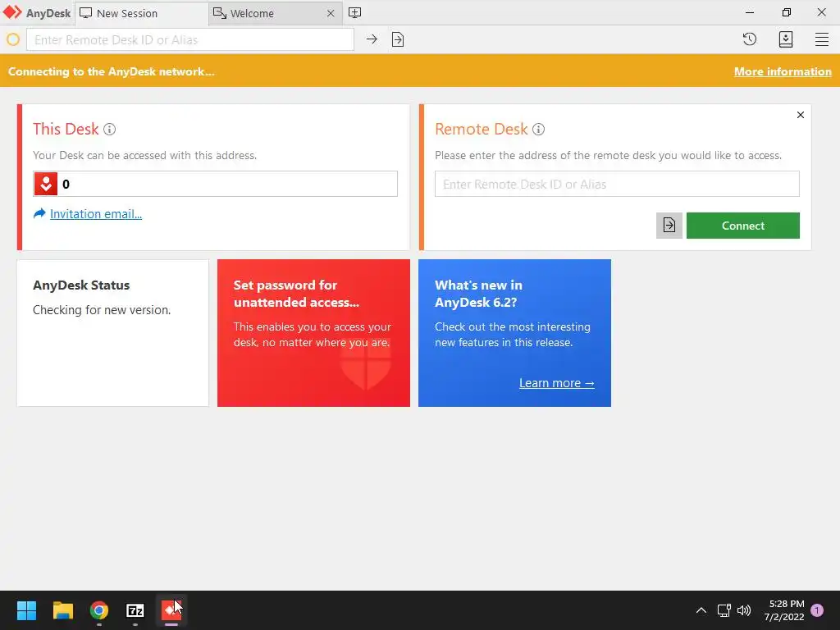Close the Welcome tab
840x630 pixels.
click(331, 13)
